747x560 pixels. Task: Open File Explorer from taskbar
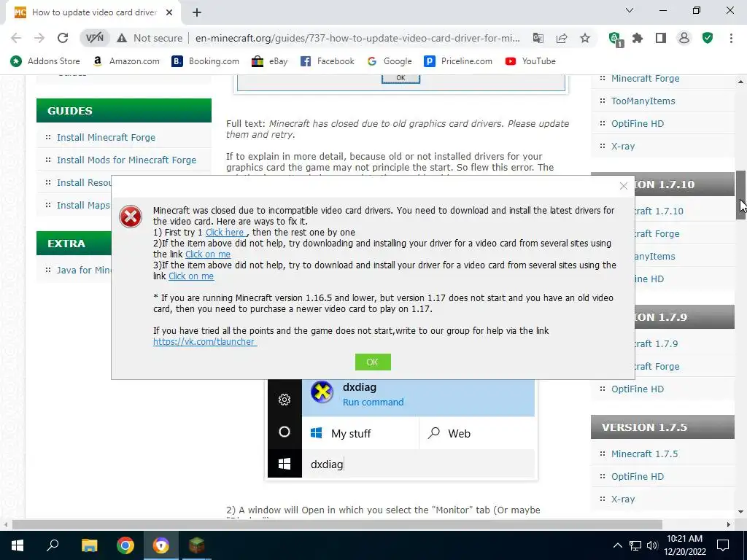click(89, 545)
